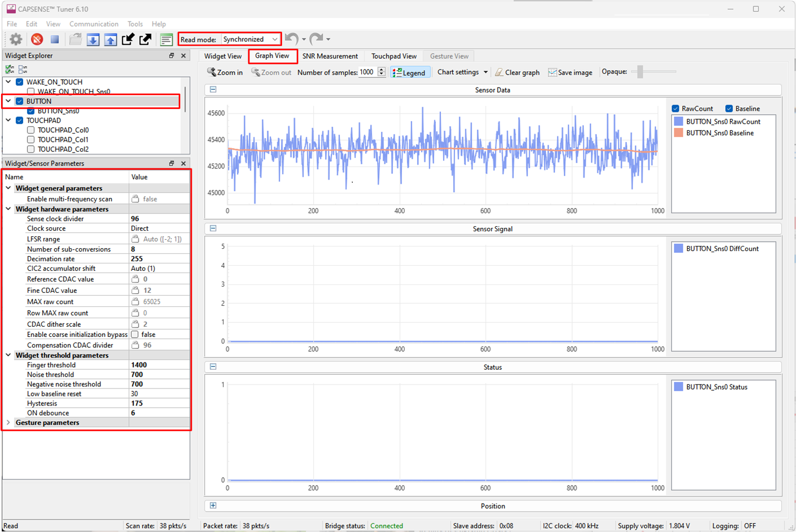
Task: Open the Redo history dropdown arrow
Action: click(x=328, y=40)
